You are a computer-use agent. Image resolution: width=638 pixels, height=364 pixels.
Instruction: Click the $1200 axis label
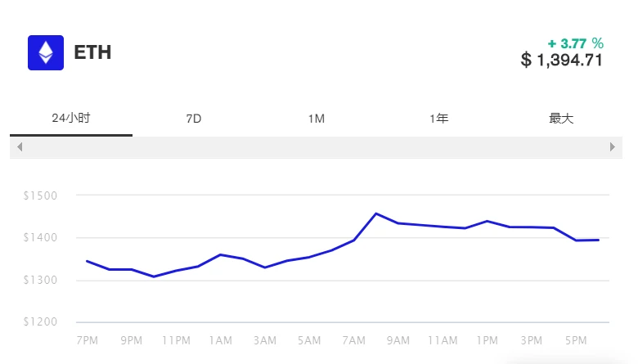39,322
